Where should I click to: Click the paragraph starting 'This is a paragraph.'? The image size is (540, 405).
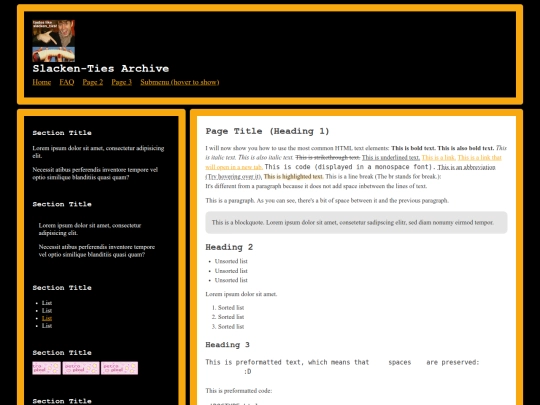coord(327,200)
